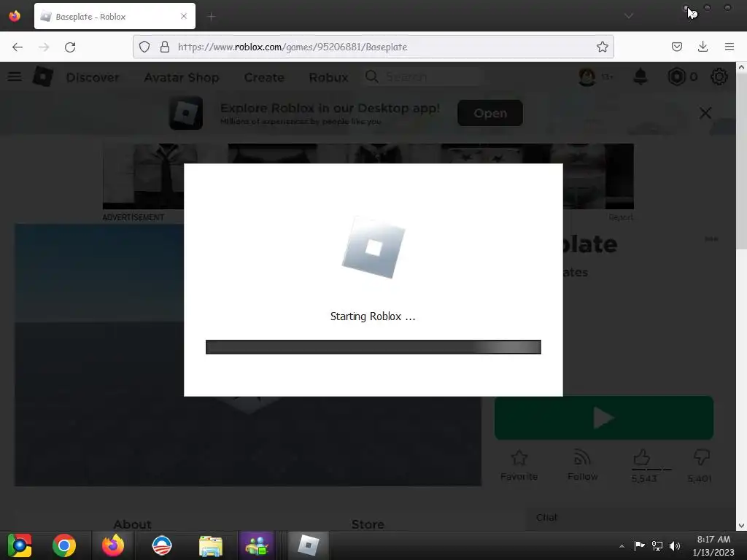The height and width of the screenshot is (560, 747).
Task: Open the volume tray icon
Action: [675, 545]
